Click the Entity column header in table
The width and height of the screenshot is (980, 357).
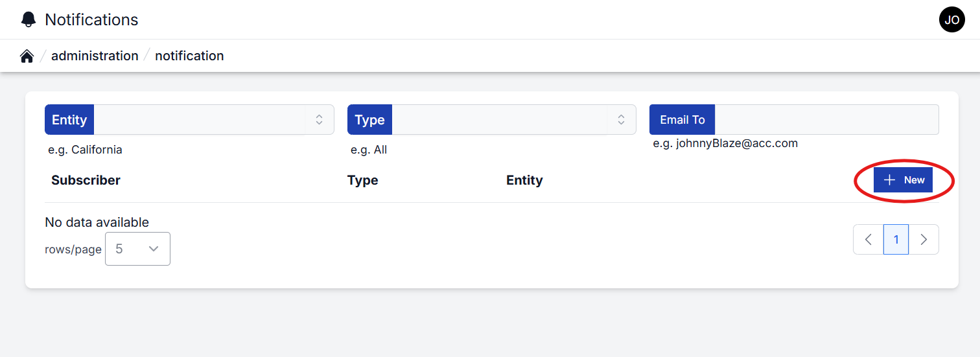(524, 180)
